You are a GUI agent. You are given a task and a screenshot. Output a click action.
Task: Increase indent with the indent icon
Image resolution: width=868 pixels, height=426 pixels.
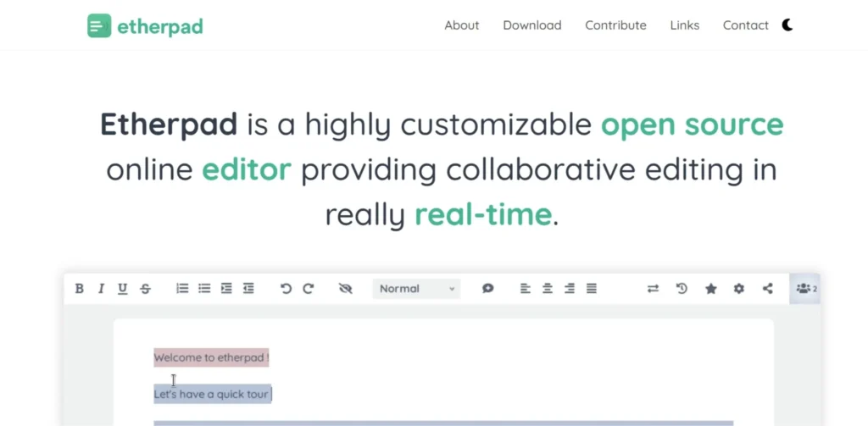click(x=226, y=288)
